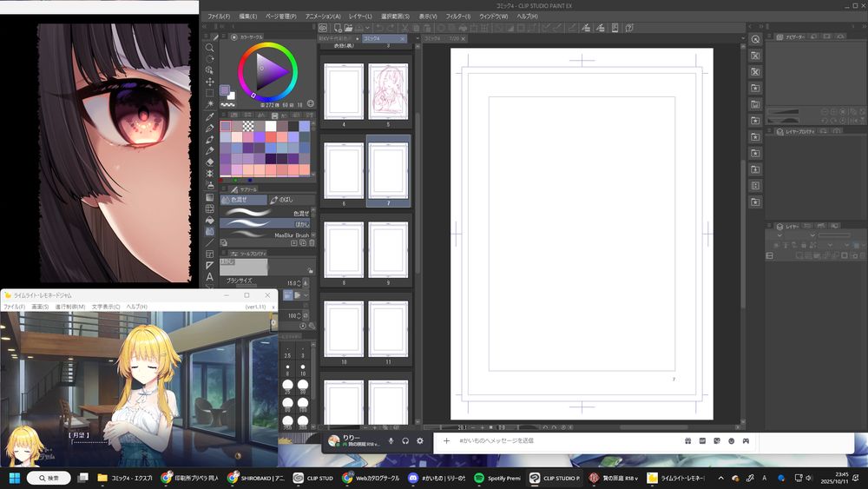Open the ヘルプ(H) menu in Clip Studio

528,17
